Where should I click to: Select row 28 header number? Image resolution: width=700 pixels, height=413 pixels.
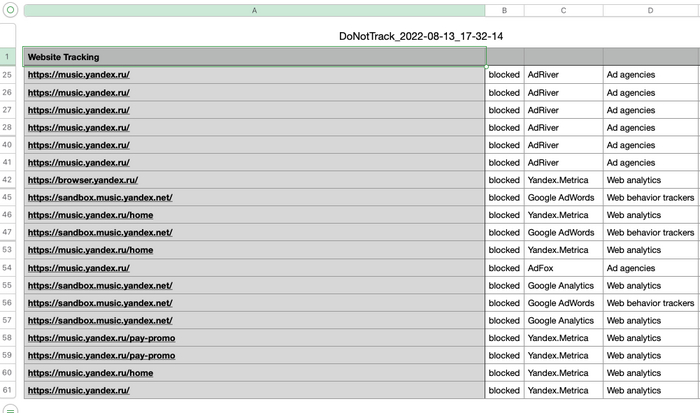7,127
